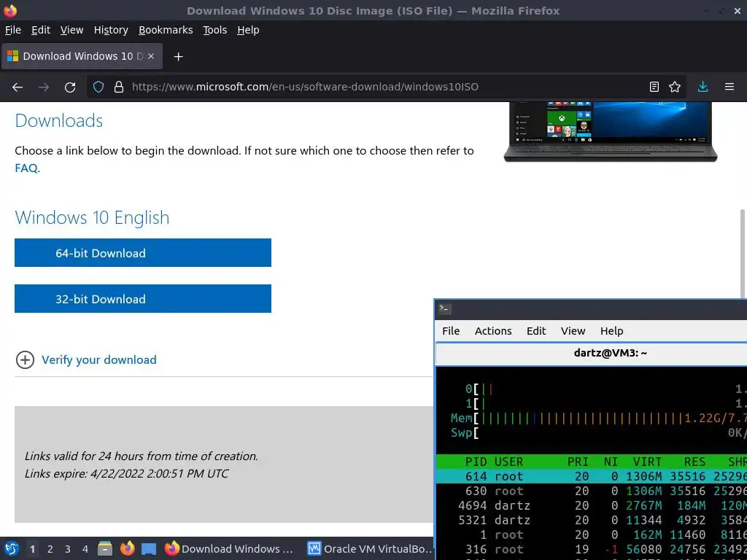The image size is (747, 560).
Task: Go back using Firefox back arrow
Action: coord(18,87)
